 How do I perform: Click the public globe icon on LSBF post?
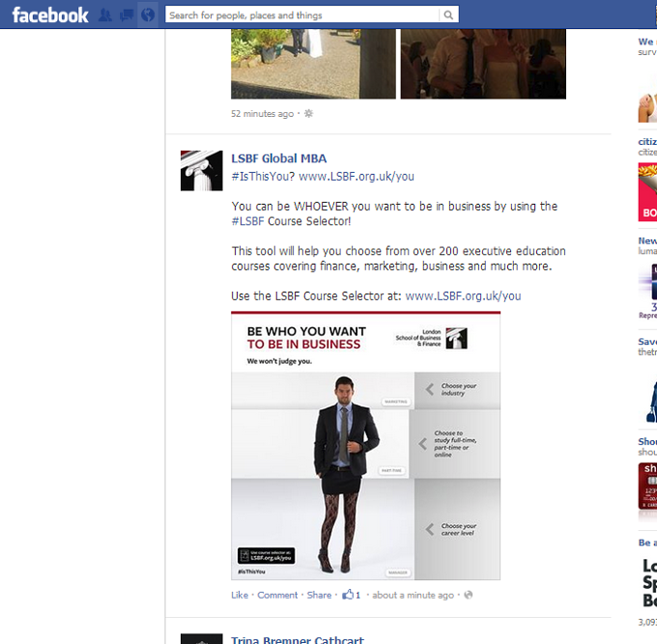pyautogui.click(x=469, y=595)
